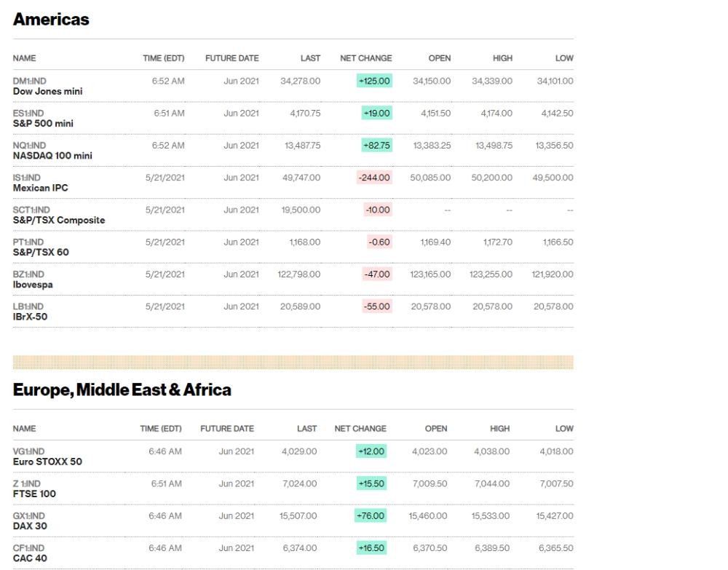This screenshot has height=570, width=728.
Task: Click the DM1:IND ticker
Action: [x=30, y=81]
